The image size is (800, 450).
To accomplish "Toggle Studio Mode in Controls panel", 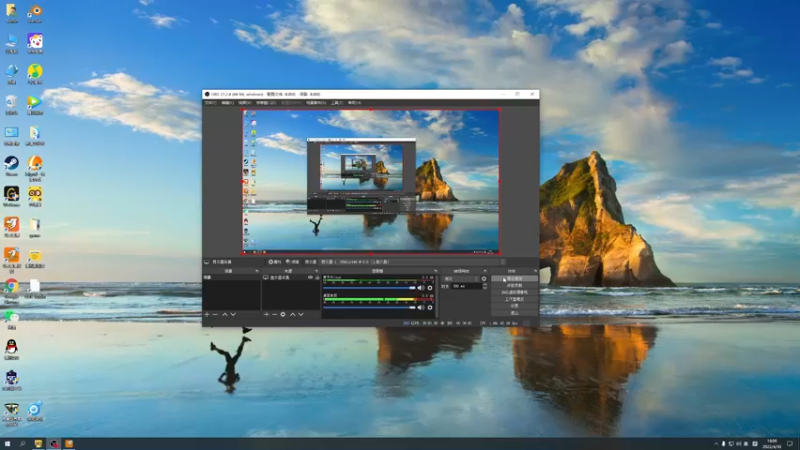I will [x=514, y=299].
